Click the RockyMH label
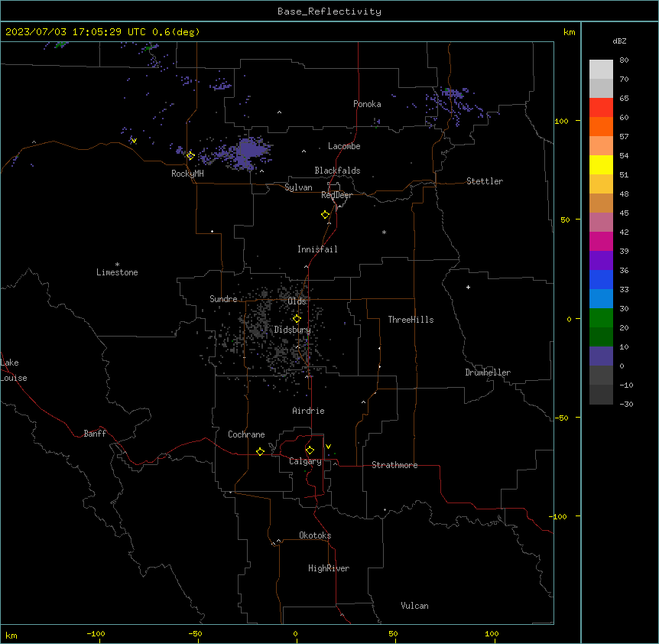This screenshot has height=644, width=659. [x=187, y=174]
